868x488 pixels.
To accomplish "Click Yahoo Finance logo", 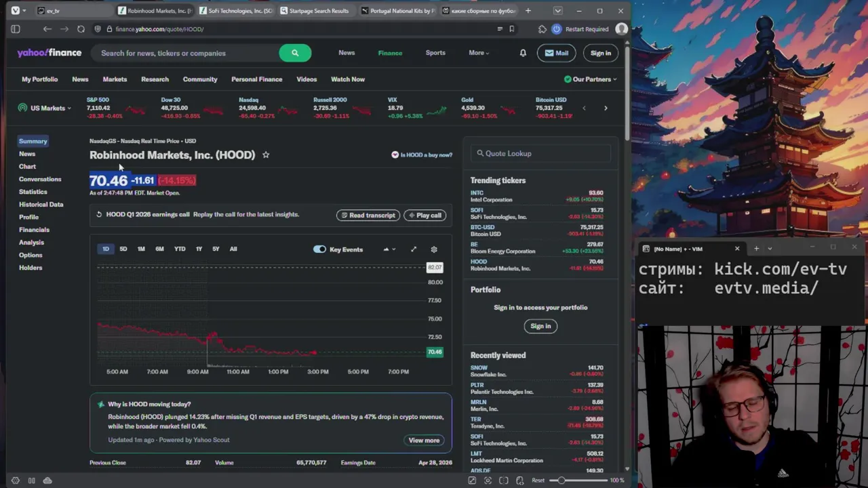I will tap(50, 53).
